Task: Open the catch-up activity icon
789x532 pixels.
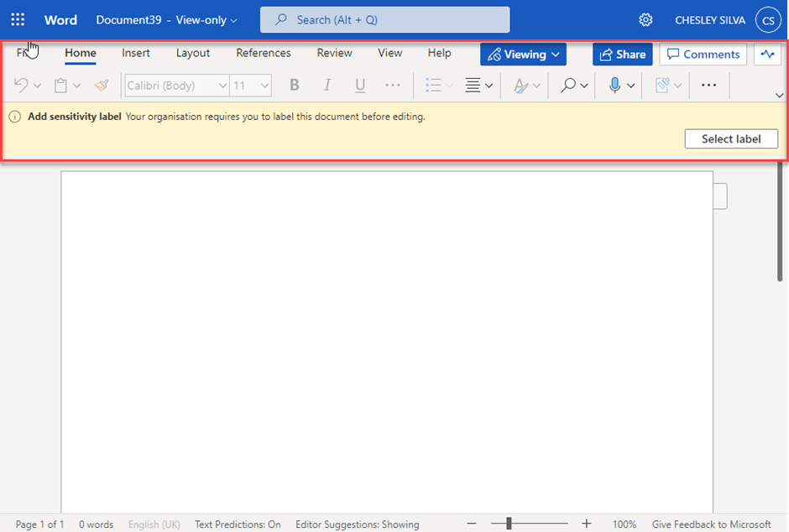Action: tap(767, 55)
